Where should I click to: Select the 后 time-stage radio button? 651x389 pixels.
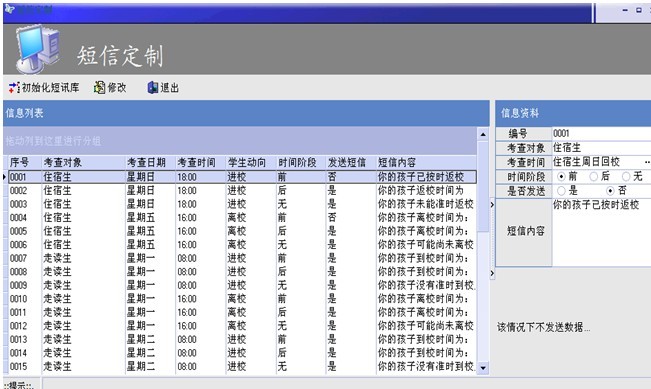click(594, 177)
